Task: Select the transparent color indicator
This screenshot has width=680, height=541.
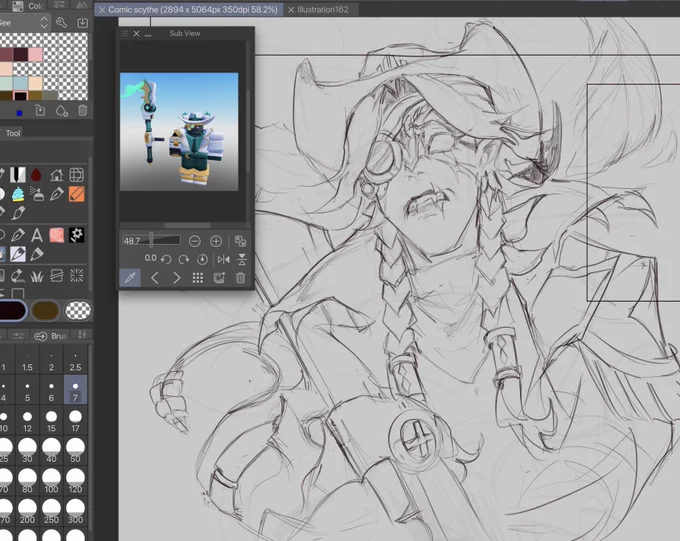Action: 78,311
